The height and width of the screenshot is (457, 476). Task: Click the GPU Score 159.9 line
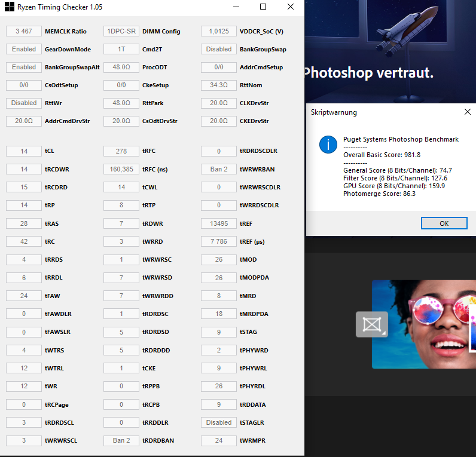[393, 186]
